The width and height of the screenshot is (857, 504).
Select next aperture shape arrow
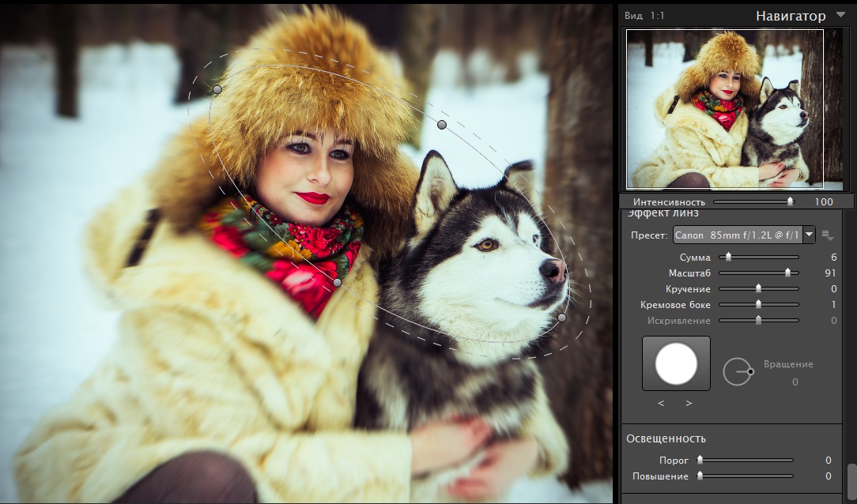pos(689,403)
